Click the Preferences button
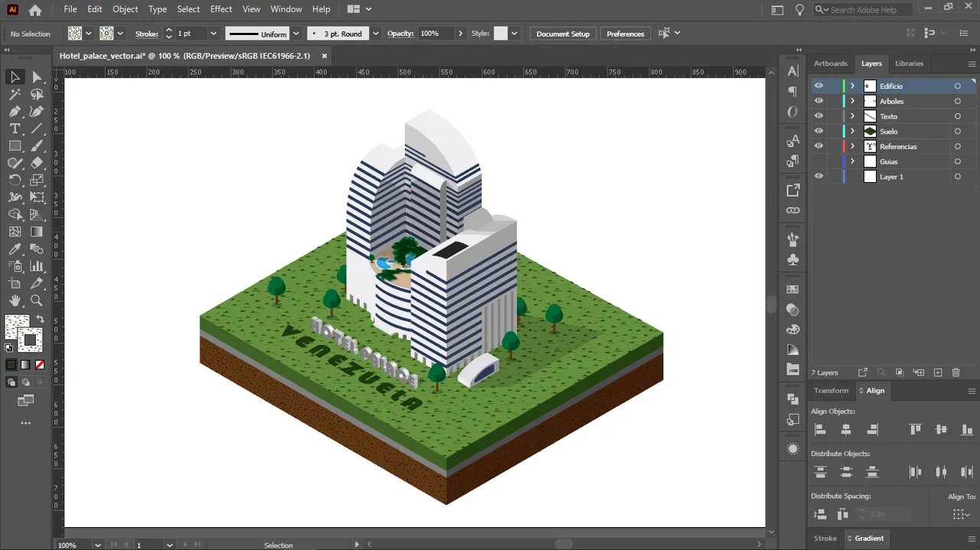The height and width of the screenshot is (550, 980). coord(626,34)
